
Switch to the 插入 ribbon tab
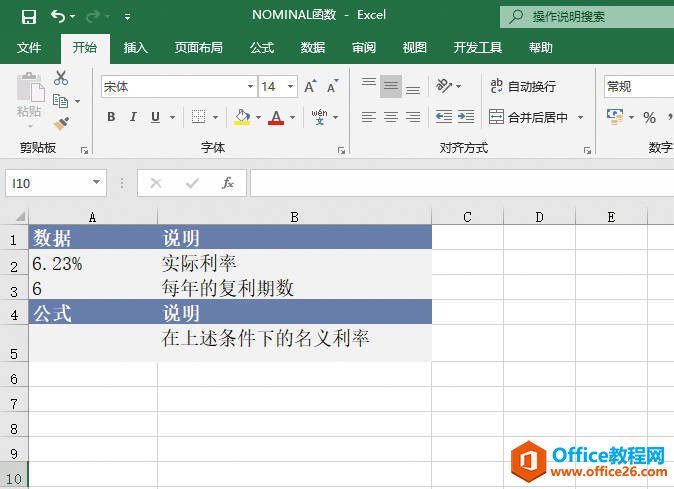click(x=135, y=47)
